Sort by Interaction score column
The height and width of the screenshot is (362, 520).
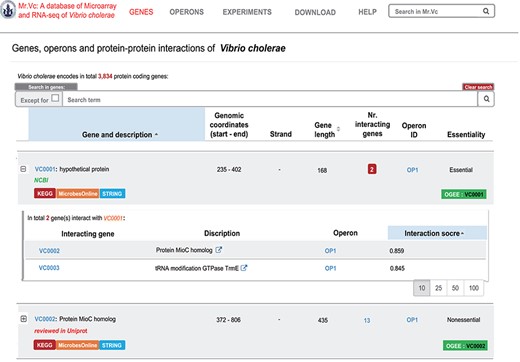pos(437,233)
